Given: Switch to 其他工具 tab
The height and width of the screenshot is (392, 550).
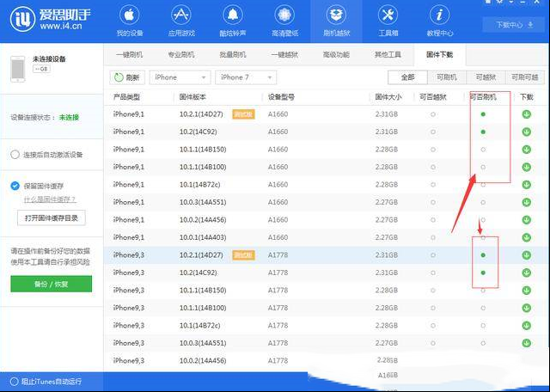Looking at the screenshot, I should point(388,55).
